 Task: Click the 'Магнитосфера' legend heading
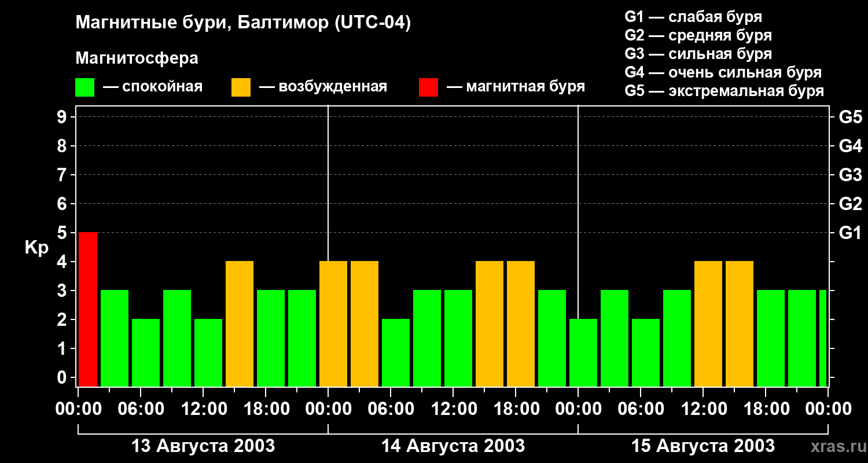pos(137,58)
